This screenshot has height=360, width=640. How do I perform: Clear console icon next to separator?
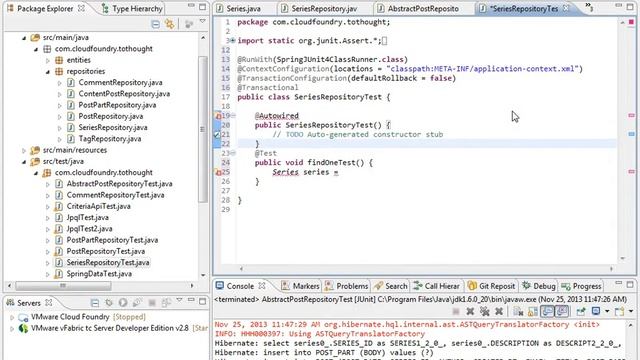pos(518,312)
